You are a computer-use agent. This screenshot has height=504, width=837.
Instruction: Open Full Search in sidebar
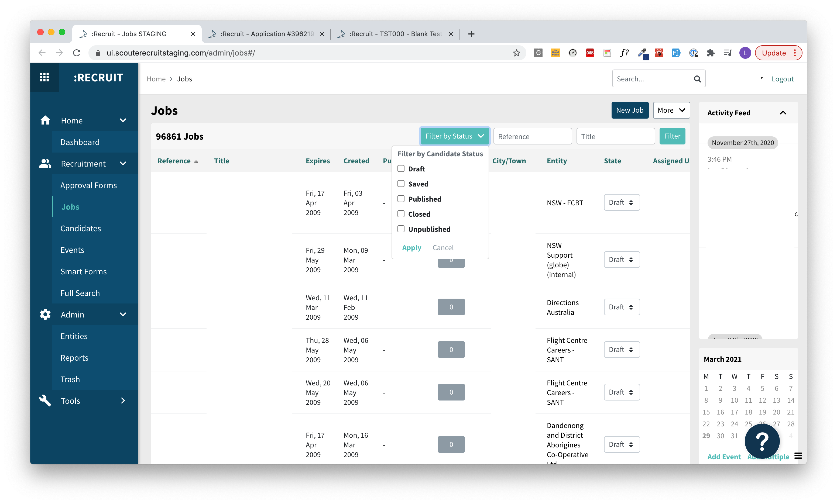click(x=80, y=293)
